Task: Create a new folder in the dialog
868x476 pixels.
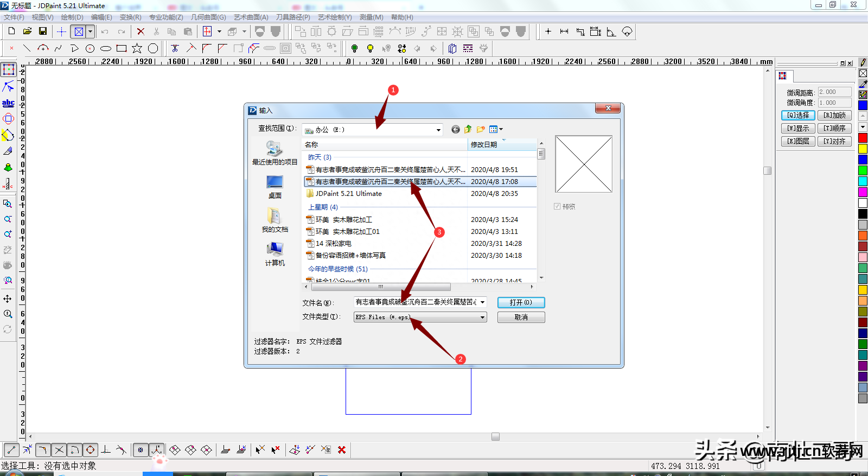Action: pyautogui.click(x=481, y=129)
